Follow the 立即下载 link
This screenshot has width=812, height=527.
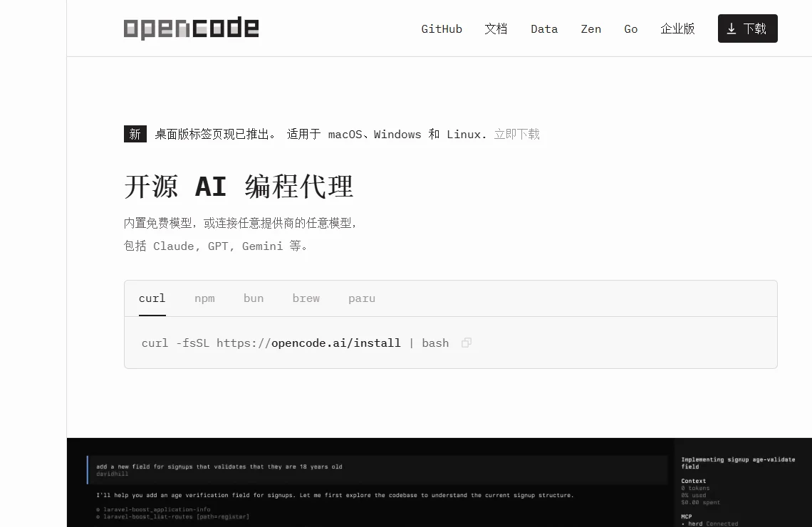click(517, 135)
